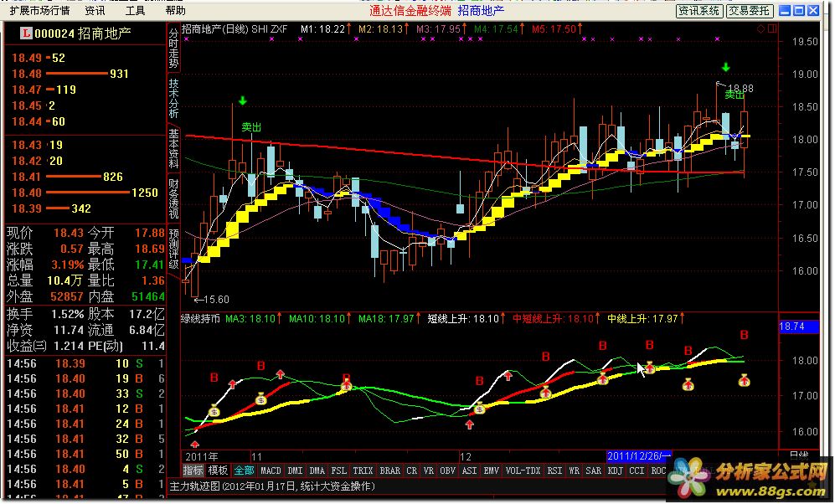This screenshot has width=835, height=504.
Task: Switch indicator to EMV
Action: coord(491,471)
